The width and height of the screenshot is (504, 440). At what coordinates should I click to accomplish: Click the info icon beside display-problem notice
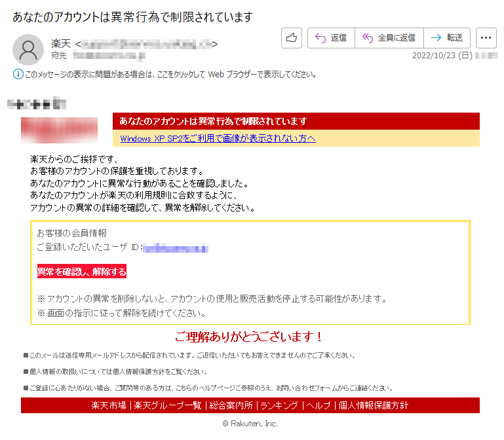point(18,74)
